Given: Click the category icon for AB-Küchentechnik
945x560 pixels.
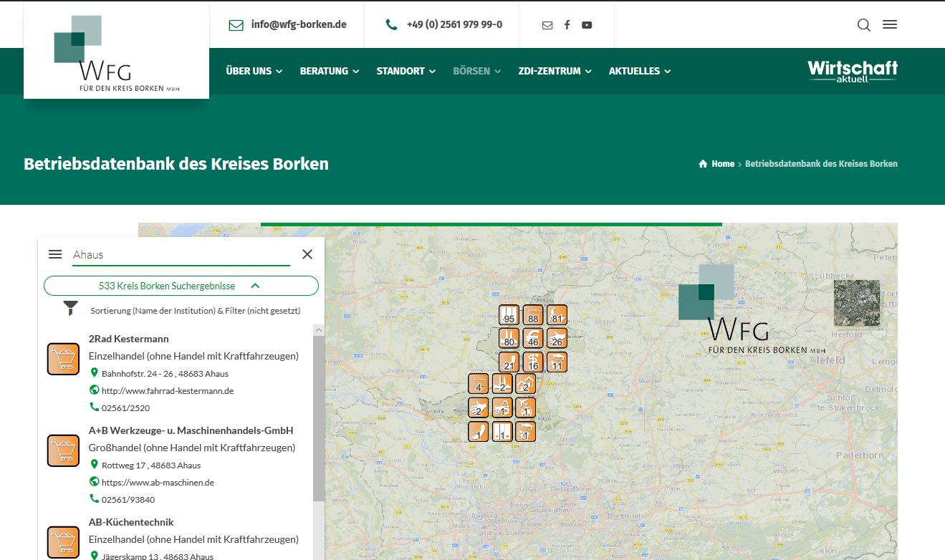Looking at the screenshot, I should pos(63,542).
